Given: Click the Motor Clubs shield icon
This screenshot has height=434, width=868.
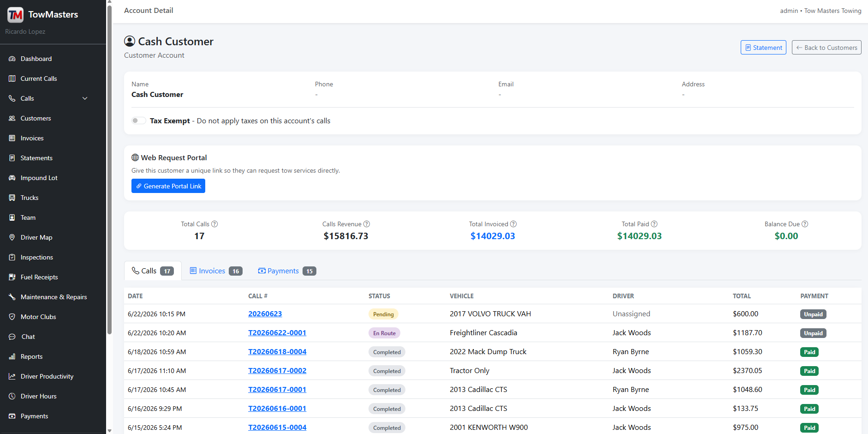Looking at the screenshot, I should [x=12, y=317].
